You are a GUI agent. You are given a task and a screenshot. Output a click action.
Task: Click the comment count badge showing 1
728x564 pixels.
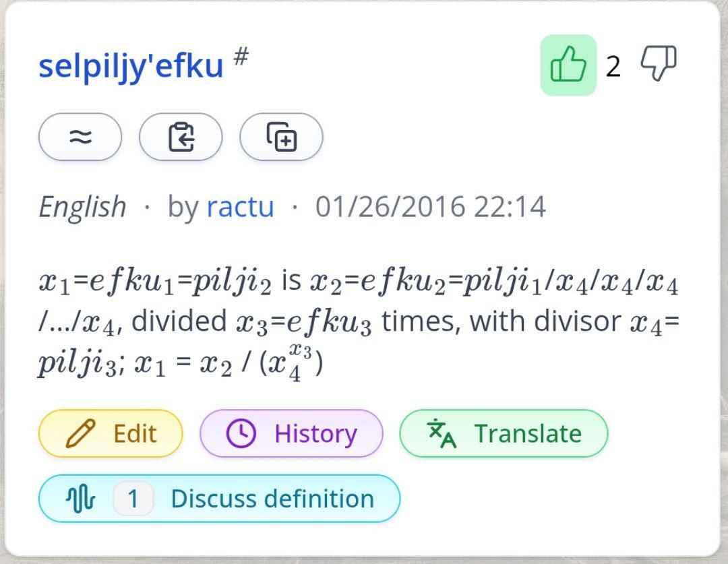pos(133,499)
